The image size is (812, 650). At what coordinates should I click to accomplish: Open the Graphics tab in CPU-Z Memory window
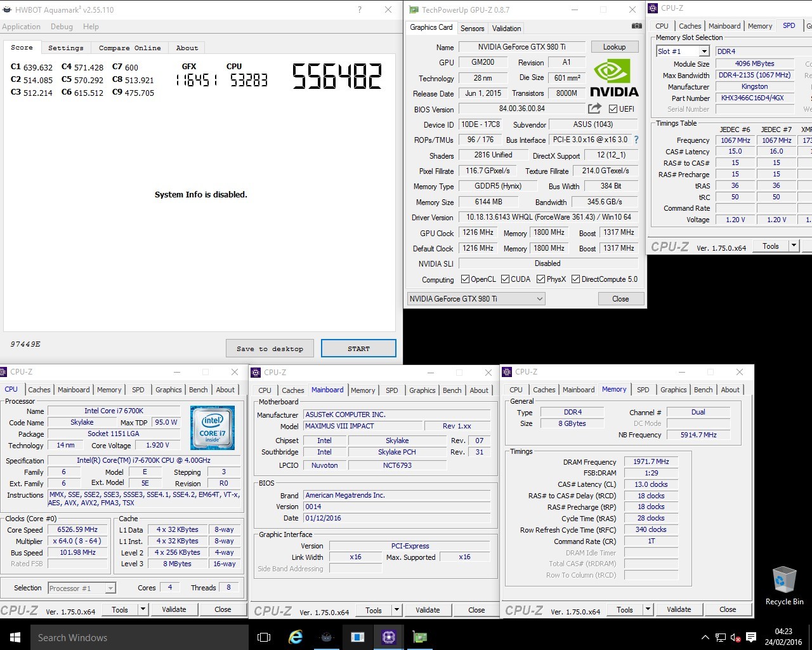point(673,390)
